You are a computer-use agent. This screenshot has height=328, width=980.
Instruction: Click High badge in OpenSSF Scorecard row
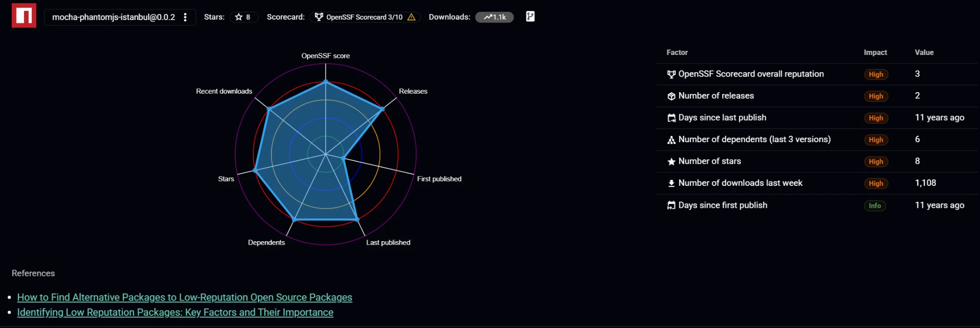[876, 75]
